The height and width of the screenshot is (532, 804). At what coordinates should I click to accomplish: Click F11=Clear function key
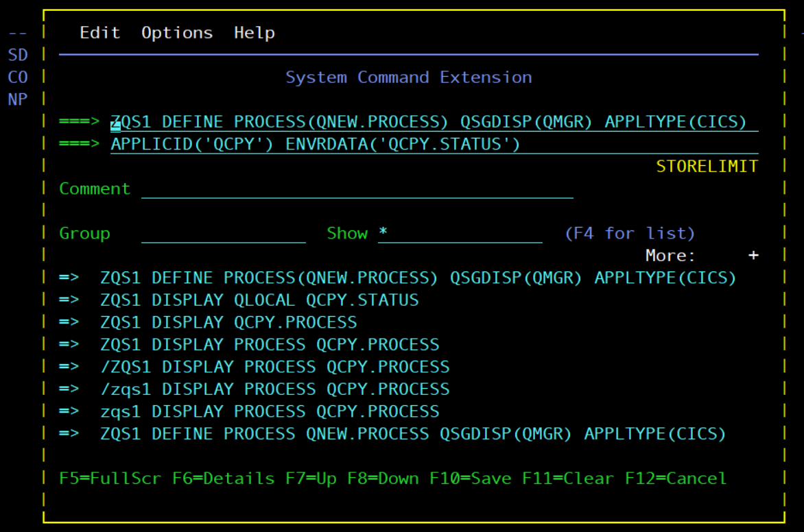(567, 479)
